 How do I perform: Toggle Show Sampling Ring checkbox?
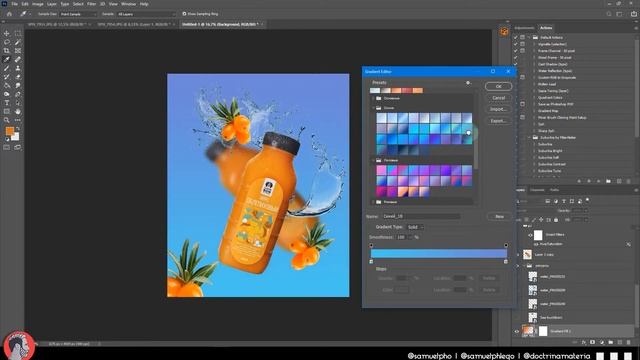coord(184,14)
